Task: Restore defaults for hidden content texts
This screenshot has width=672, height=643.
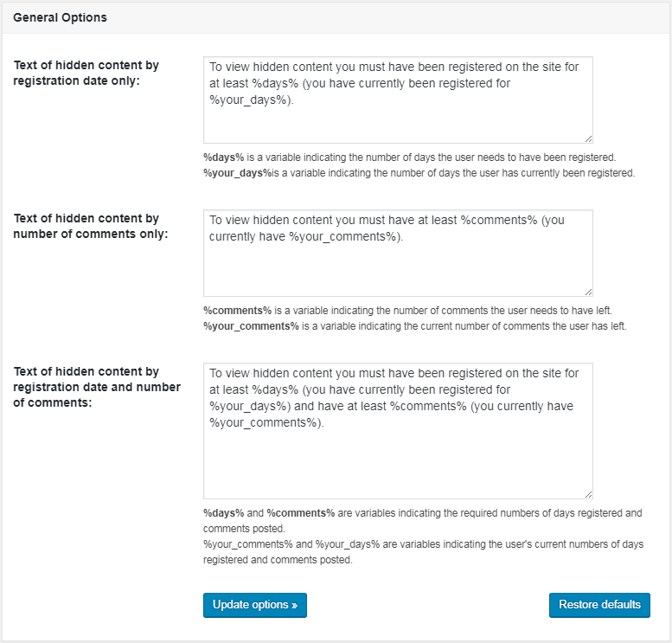Action: pyautogui.click(x=599, y=605)
